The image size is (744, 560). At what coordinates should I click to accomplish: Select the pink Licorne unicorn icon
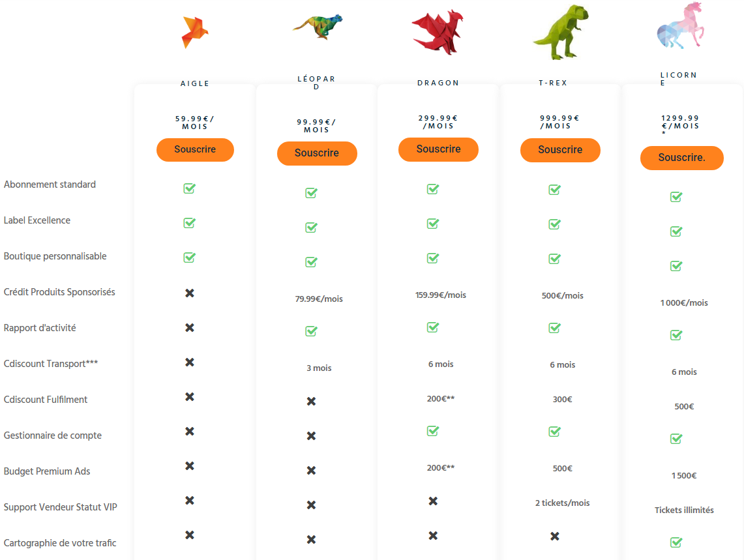(x=681, y=25)
